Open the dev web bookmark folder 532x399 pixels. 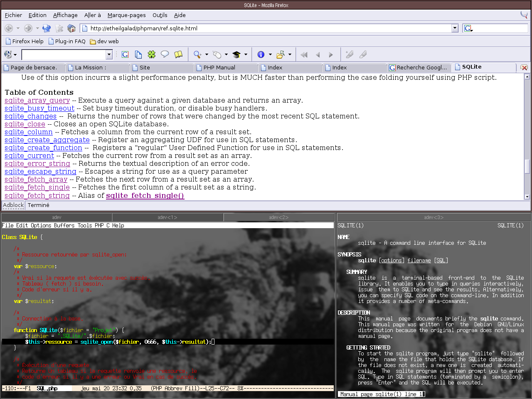pos(104,41)
